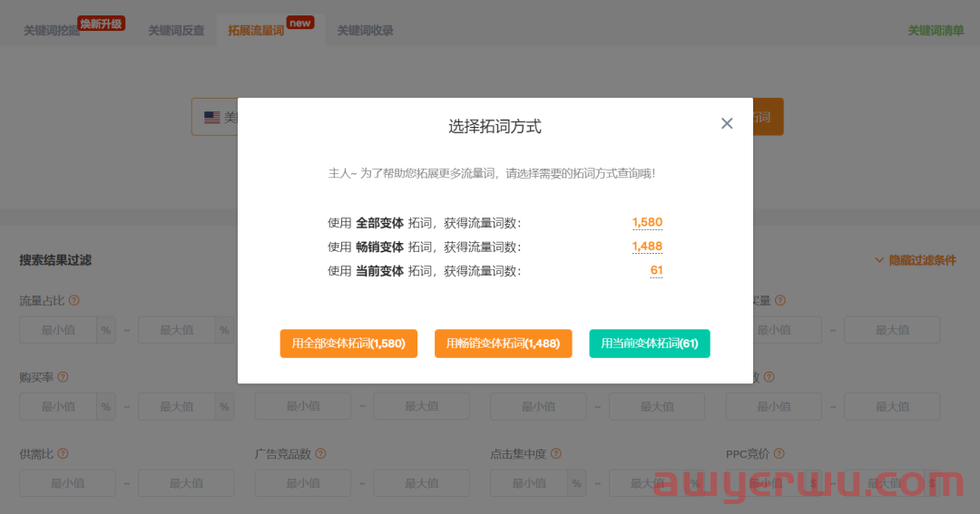980x514 pixels.
Task: Click the help icon beside 点击集中度
Action: click(x=555, y=453)
